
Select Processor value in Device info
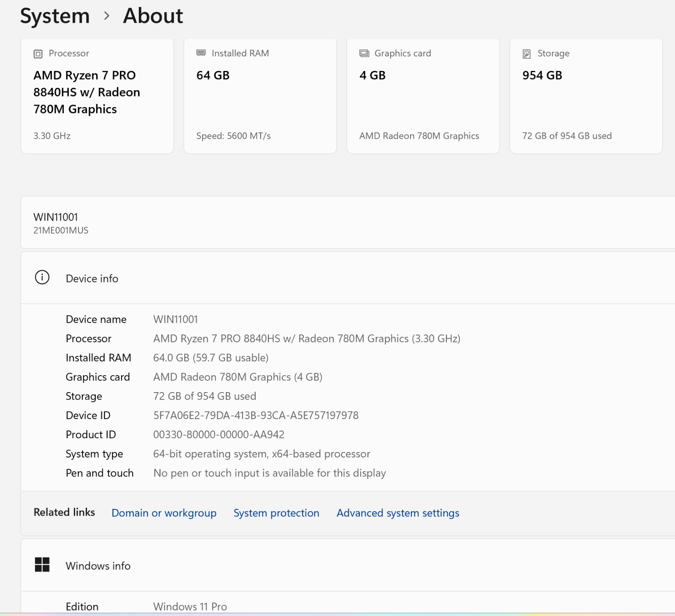(x=307, y=339)
